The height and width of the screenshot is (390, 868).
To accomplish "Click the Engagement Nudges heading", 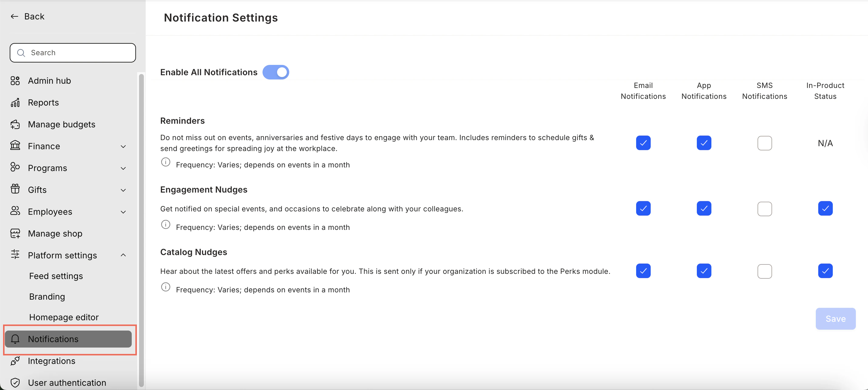I will [x=204, y=190].
